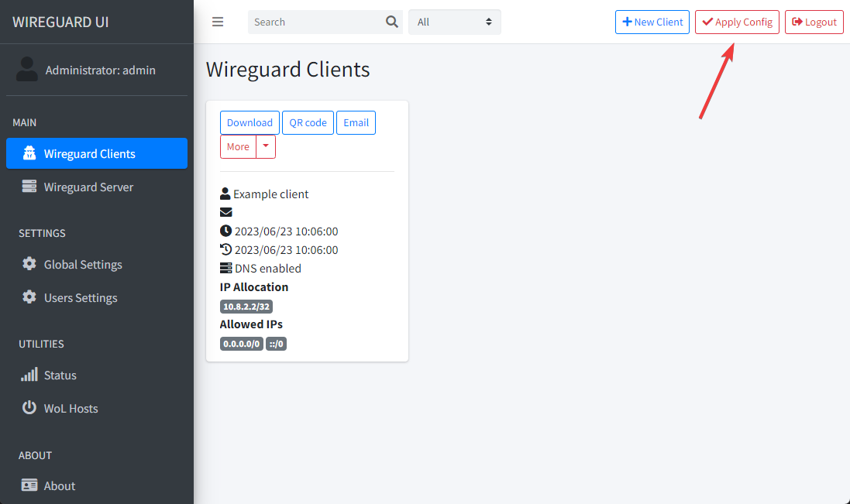The width and height of the screenshot is (850, 504).
Task: Click the IP Allocation label
Action: click(x=253, y=287)
